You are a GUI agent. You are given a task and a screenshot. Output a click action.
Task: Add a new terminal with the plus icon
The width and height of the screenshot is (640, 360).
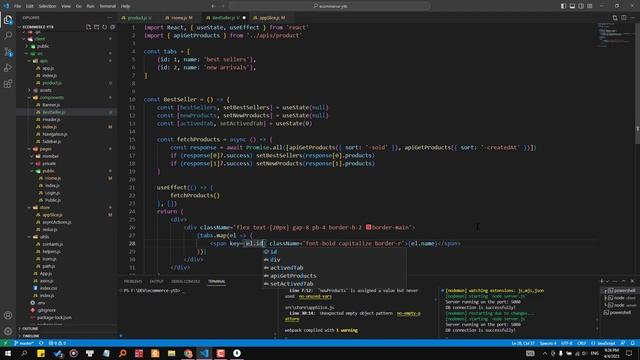coord(602,281)
